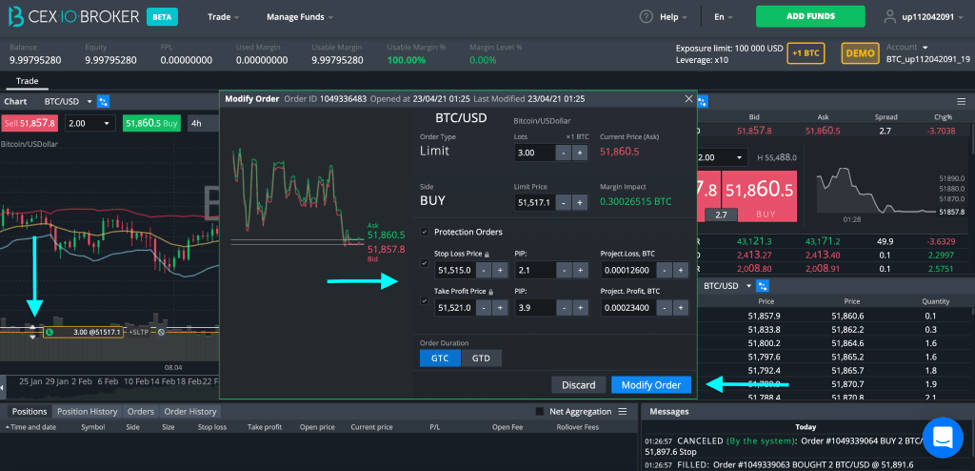Click the Modify Order button
Screen dimensions: 975x471
coord(651,385)
